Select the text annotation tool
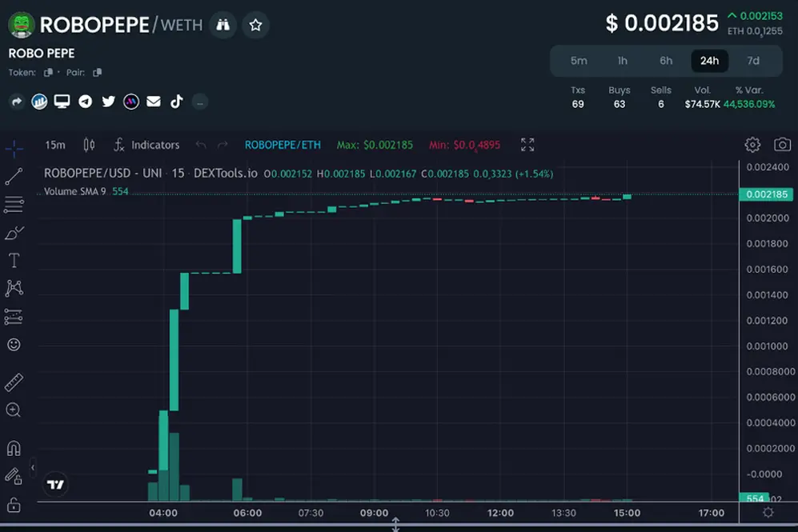The width and height of the screenshot is (798, 532). (x=14, y=261)
